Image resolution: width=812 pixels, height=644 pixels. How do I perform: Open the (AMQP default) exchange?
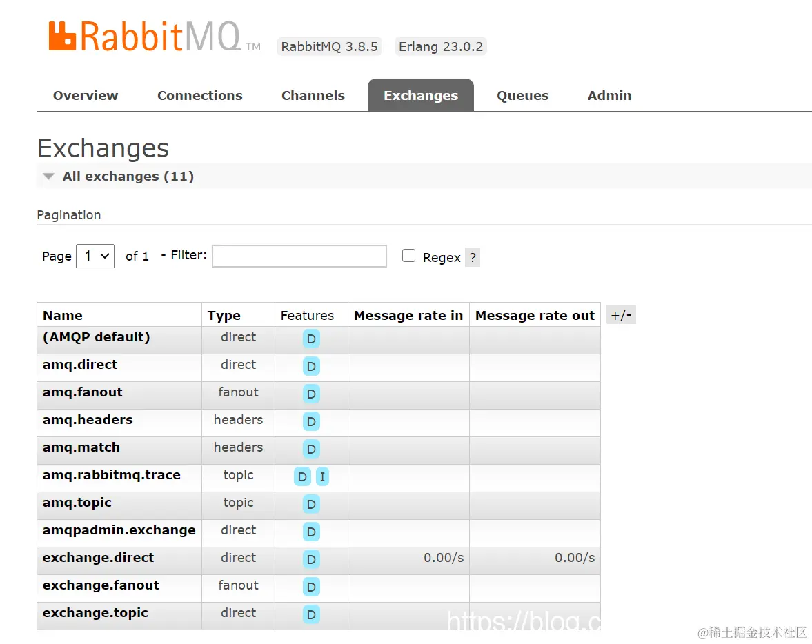coord(97,337)
